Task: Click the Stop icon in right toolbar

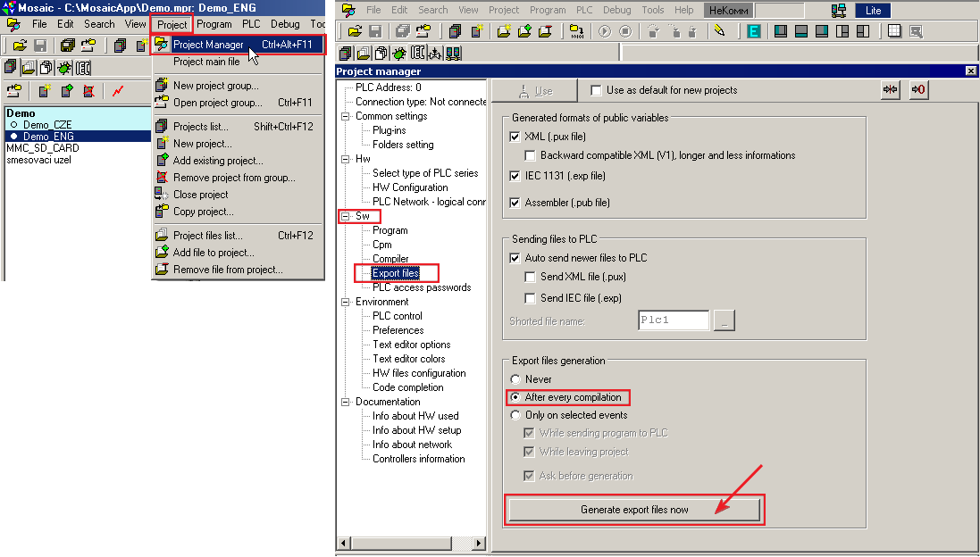Action: point(624,31)
